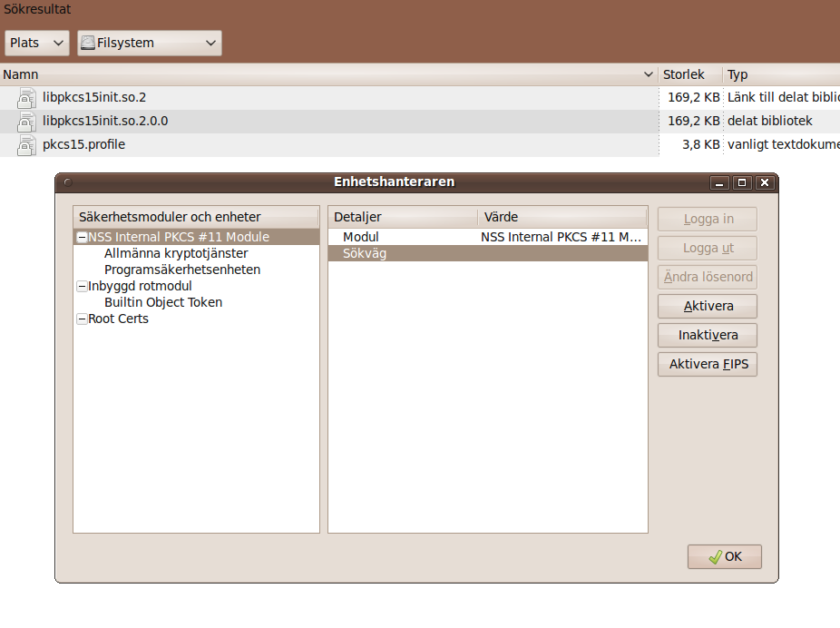Click the Säkerhetsmoduler och enheter column header

click(196, 217)
